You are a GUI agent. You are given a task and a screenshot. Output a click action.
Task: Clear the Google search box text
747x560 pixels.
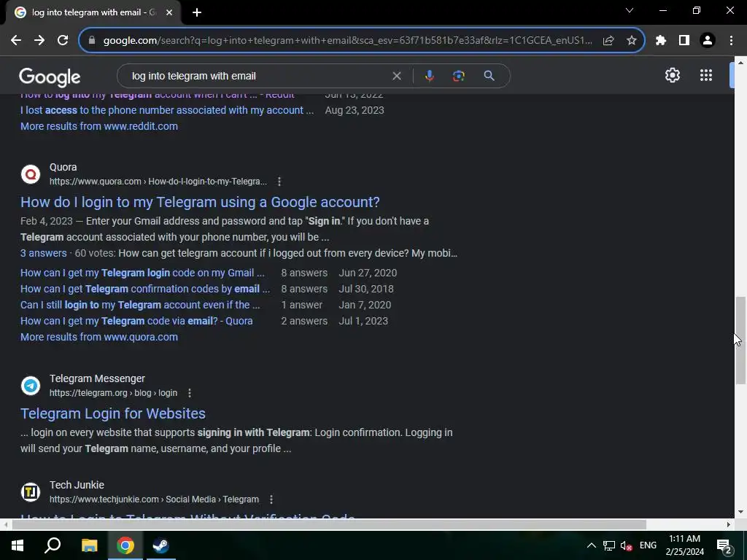[396, 76]
